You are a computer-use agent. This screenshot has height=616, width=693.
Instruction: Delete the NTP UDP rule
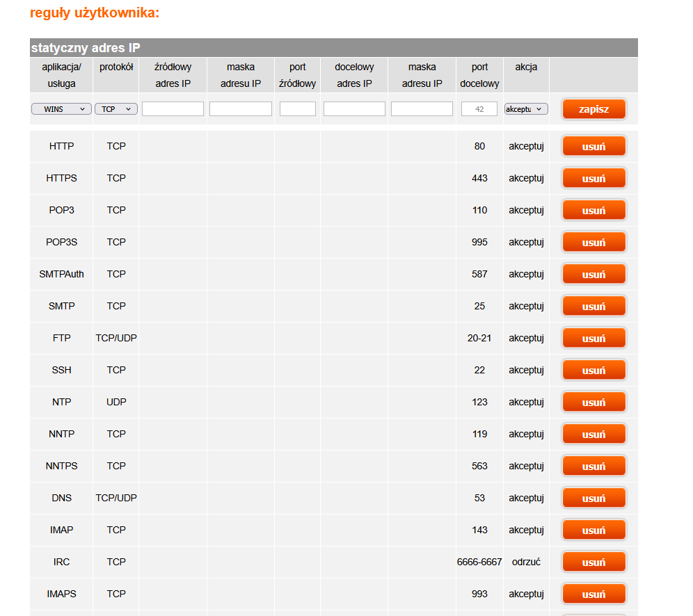coord(594,403)
